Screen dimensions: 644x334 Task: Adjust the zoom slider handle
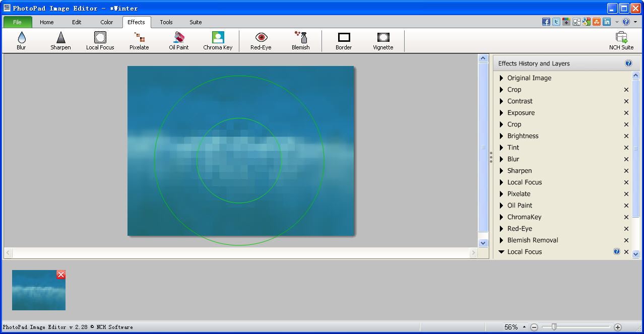554,327
